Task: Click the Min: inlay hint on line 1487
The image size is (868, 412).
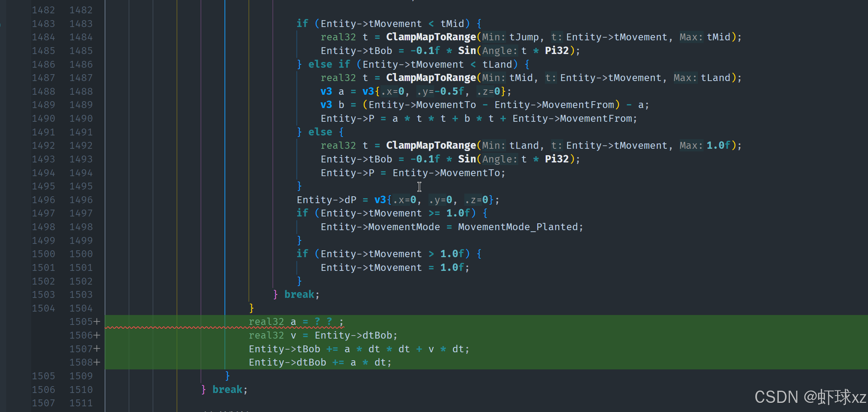Action: (494, 78)
